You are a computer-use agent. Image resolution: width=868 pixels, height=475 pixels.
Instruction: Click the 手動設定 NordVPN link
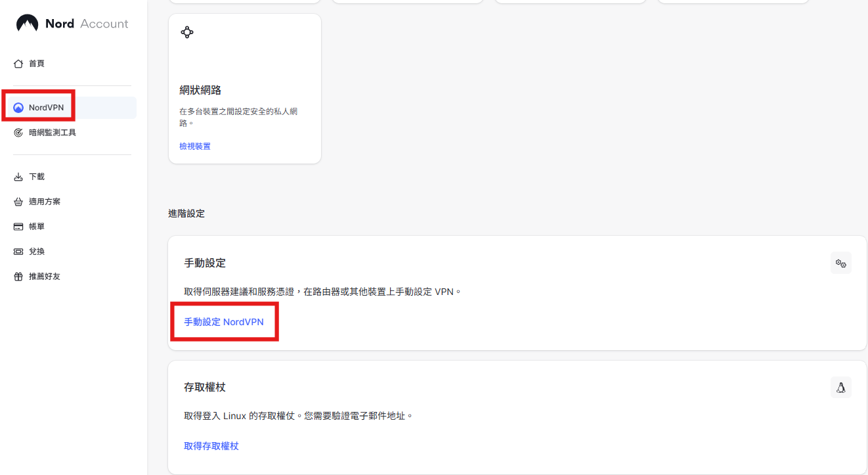[224, 322]
